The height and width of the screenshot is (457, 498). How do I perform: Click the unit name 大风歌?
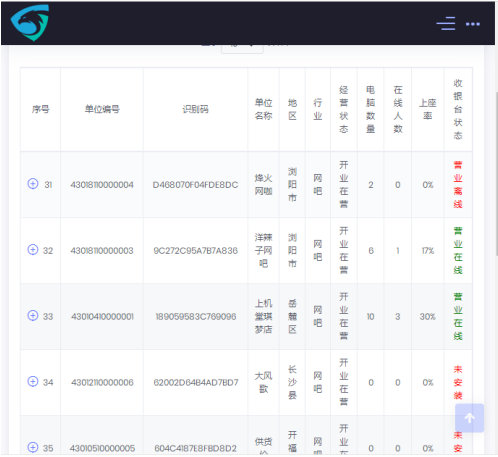click(263, 382)
